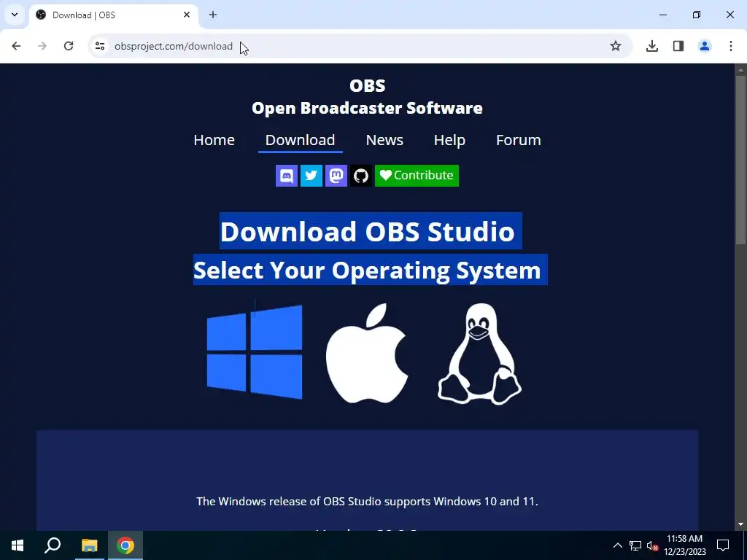Focus the address bar showing obsproject.com/download
This screenshot has width=747, height=560.
(x=360, y=46)
